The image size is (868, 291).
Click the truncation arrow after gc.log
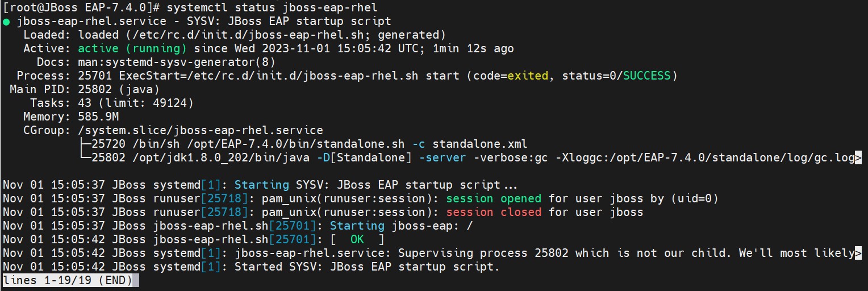858,158
